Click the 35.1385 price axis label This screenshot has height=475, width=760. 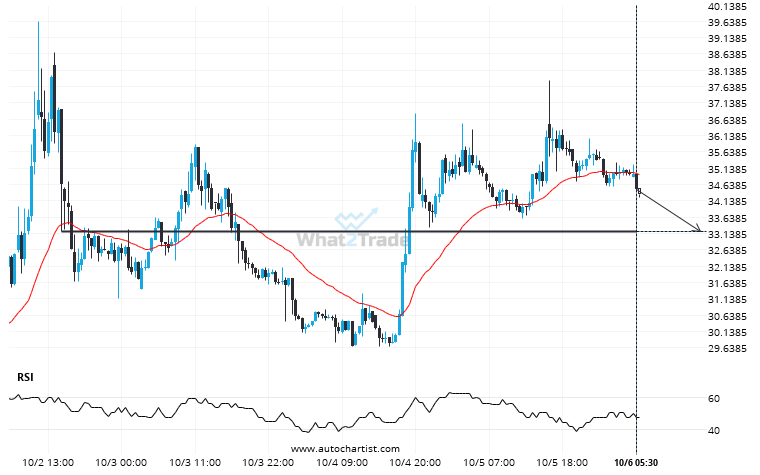[x=727, y=153]
